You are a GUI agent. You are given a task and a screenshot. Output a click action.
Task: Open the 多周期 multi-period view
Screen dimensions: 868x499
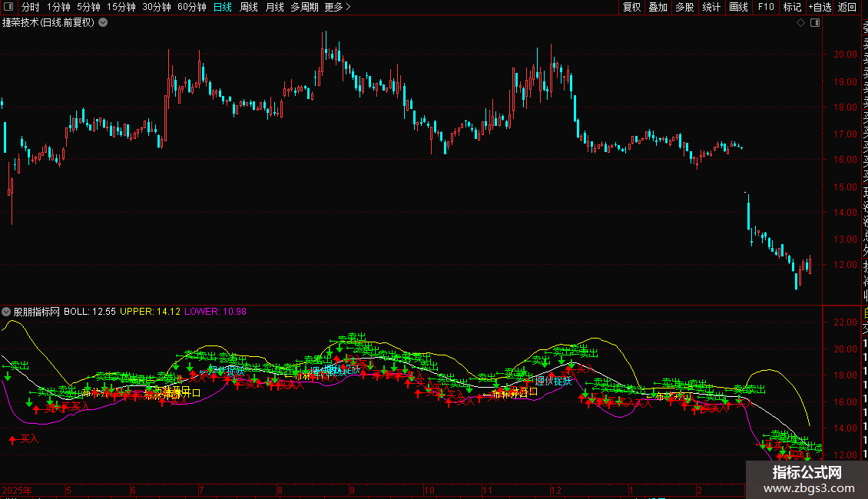click(x=304, y=7)
